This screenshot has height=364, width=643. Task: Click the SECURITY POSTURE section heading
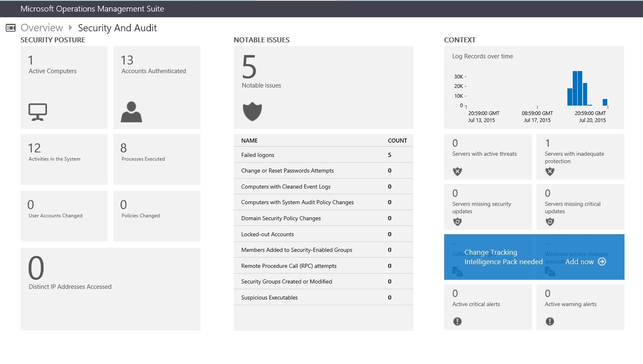click(53, 40)
